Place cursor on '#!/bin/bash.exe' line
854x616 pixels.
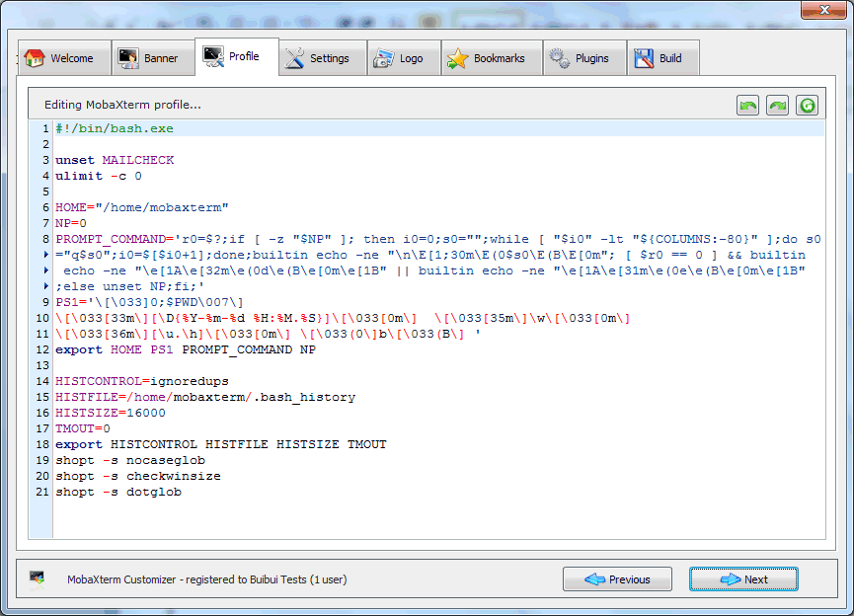(x=115, y=128)
